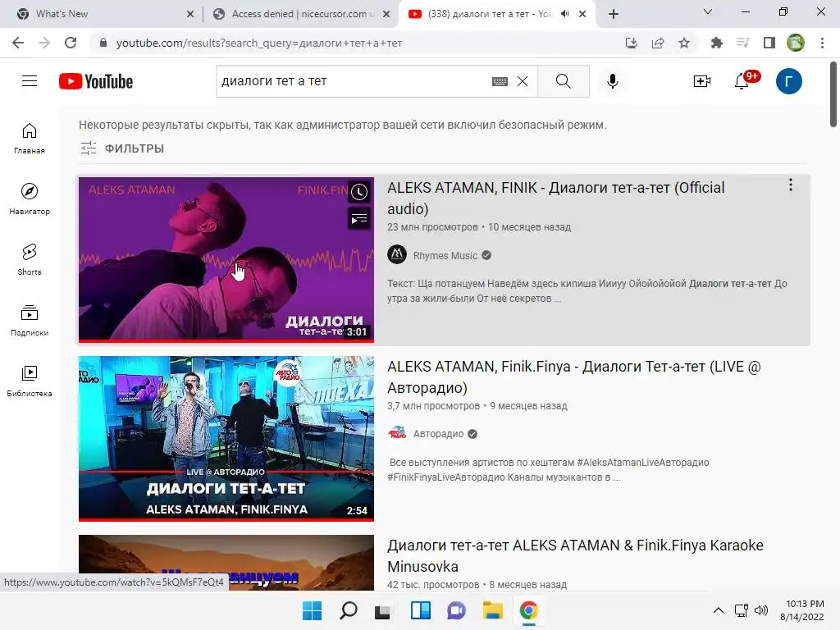Open Windows Start menu
The image size is (840, 630).
pos(313,610)
